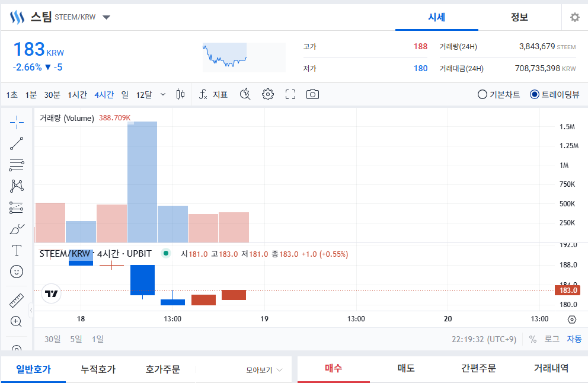Open the 간편주문 tab
Viewport: 588px width, 383px height.
[x=478, y=368]
